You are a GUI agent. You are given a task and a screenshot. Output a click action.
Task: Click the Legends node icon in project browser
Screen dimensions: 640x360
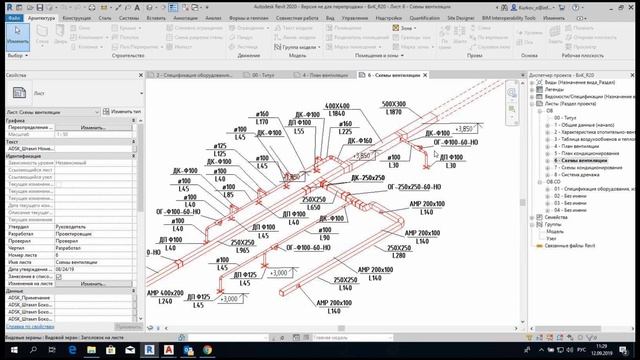coord(539,89)
